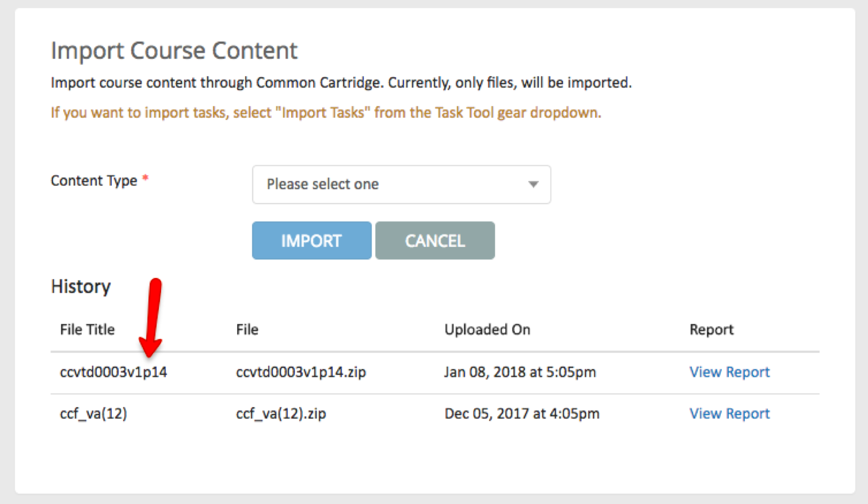View Report for ccf_va(12).zip
The height and width of the screenshot is (504, 868).
pos(730,413)
